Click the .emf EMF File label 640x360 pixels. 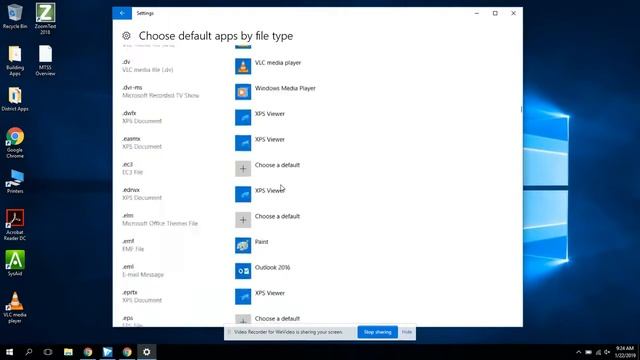tap(133, 245)
